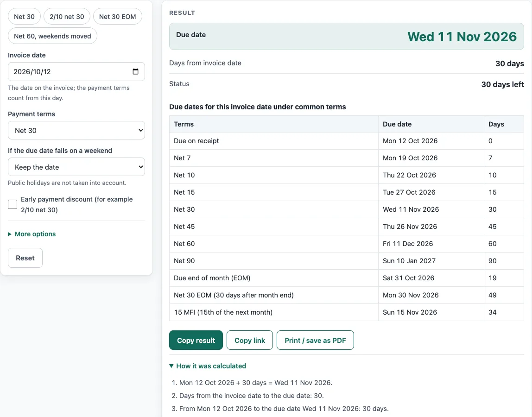Apply the Net 30 EOM preset chip
This screenshot has height=417, width=532.
117,17
